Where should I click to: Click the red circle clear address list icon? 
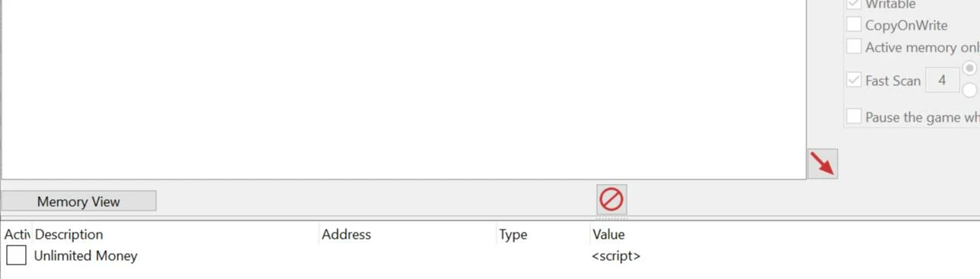click(611, 199)
